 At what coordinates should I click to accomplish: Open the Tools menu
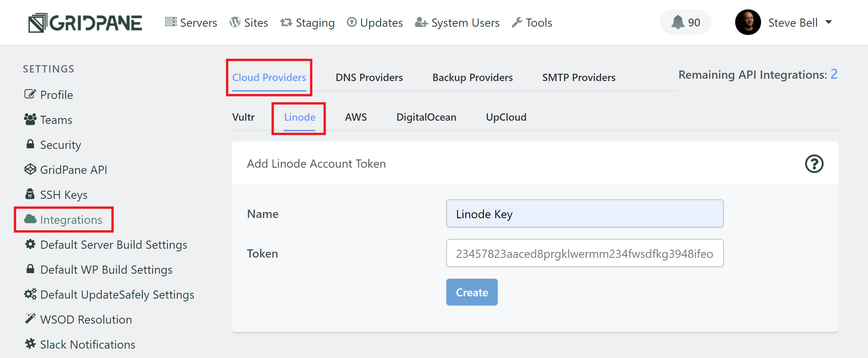pyautogui.click(x=532, y=23)
